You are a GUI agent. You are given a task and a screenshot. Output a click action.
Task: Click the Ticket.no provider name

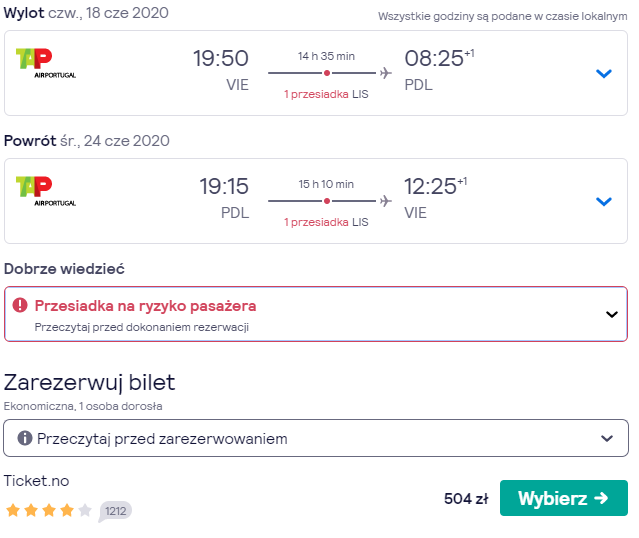tap(37, 481)
